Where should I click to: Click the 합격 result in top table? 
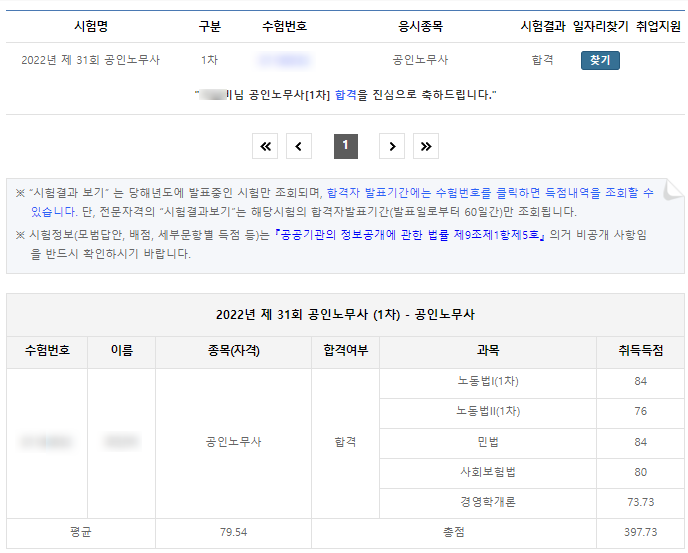[543, 60]
